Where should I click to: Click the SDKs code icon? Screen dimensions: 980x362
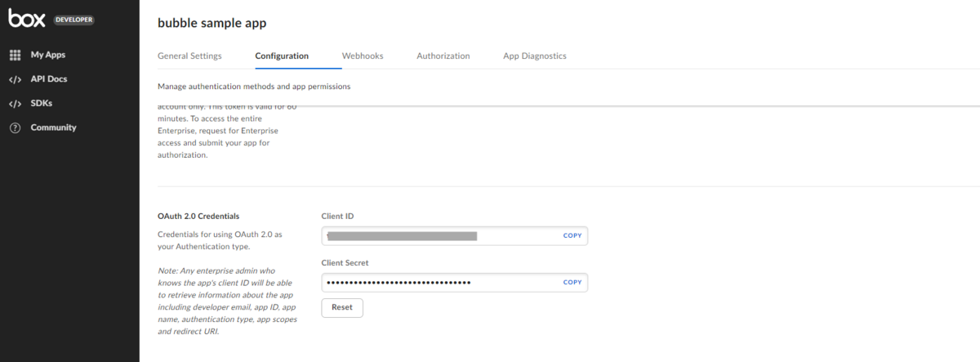[x=15, y=104]
